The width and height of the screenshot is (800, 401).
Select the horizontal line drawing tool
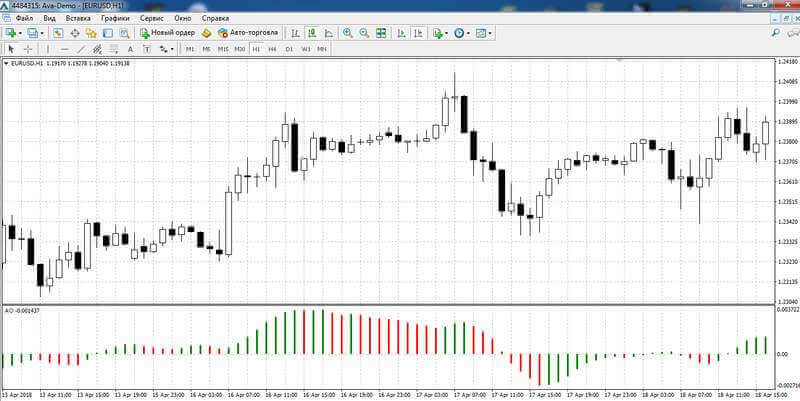[64, 49]
